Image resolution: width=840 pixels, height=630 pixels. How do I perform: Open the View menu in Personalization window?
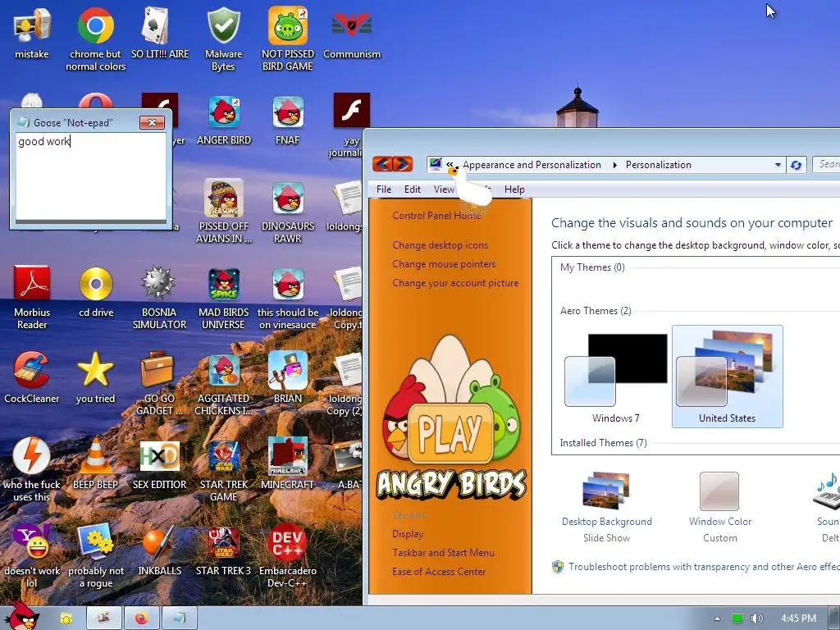(444, 189)
